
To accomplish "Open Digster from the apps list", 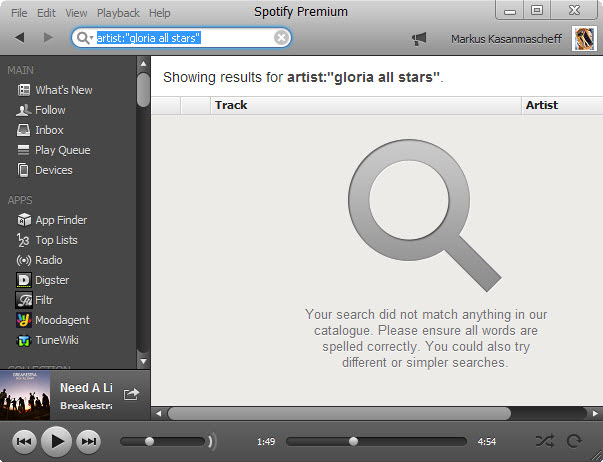I will 52,280.
